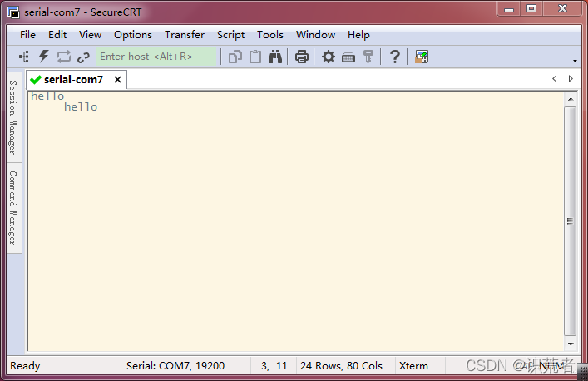588x381 pixels.
Task: Click the 24 Rows, 80 Cols status
Action: pyautogui.click(x=341, y=366)
